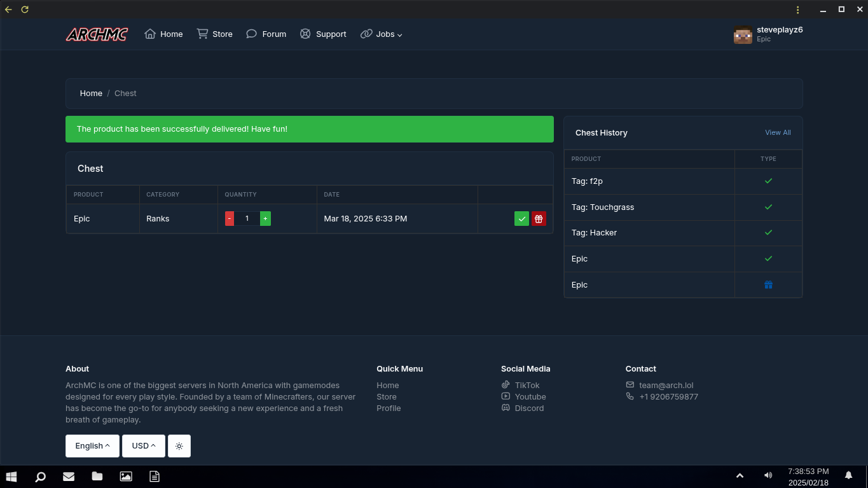Viewport: 868px width, 488px height.
Task: Click the Epic quantity input field
Action: click(x=247, y=219)
